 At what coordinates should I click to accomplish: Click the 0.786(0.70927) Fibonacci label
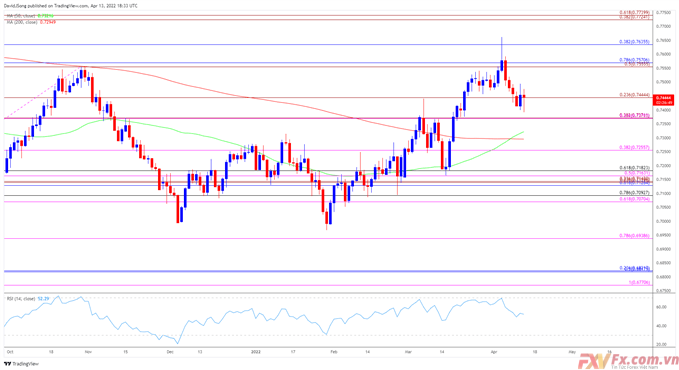(x=634, y=192)
